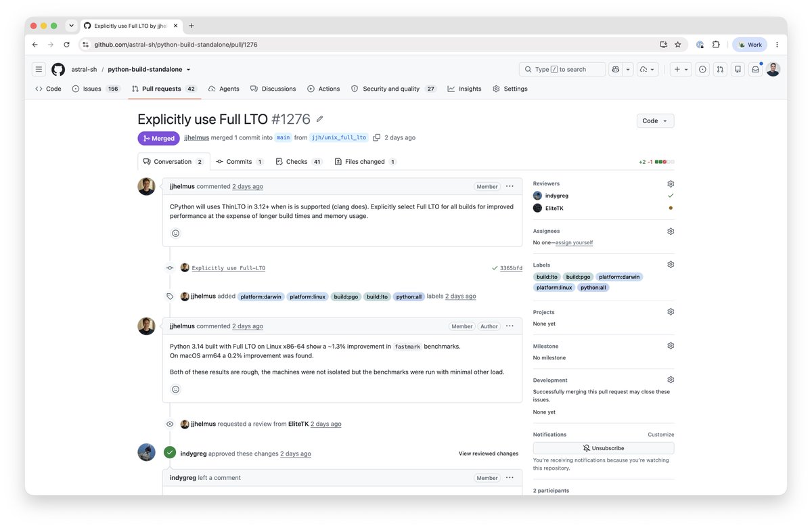Viewport: 812px width, 528px height.
Task: Open the user avatar menu
Action: (773, 69)
